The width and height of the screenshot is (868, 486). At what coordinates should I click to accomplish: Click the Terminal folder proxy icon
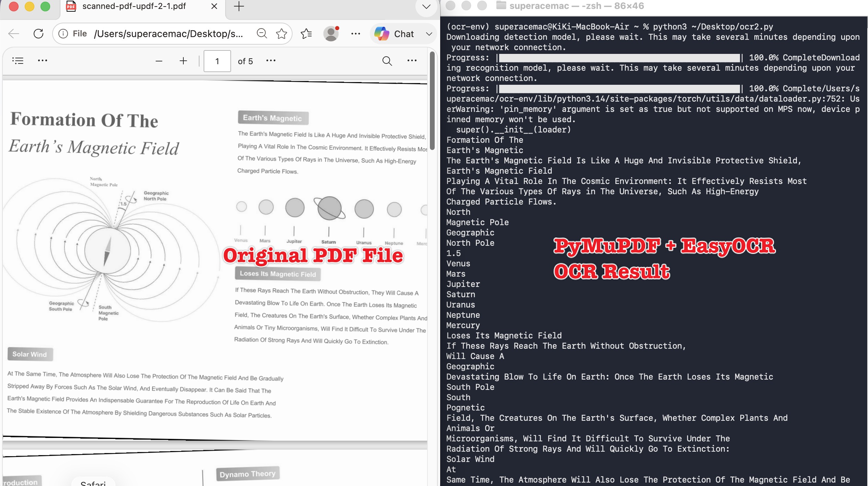click(x=501, y=5)
